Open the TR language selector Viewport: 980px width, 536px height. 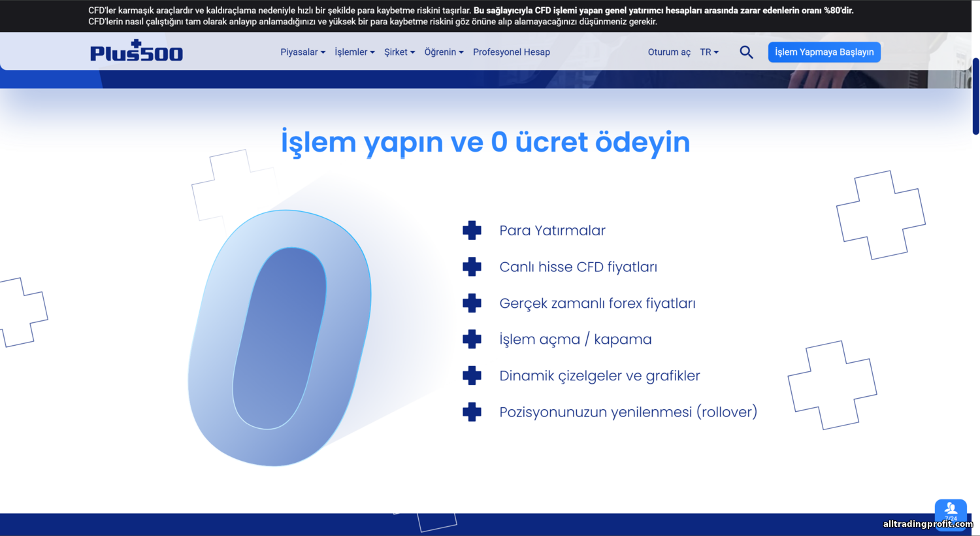[709, 52]
